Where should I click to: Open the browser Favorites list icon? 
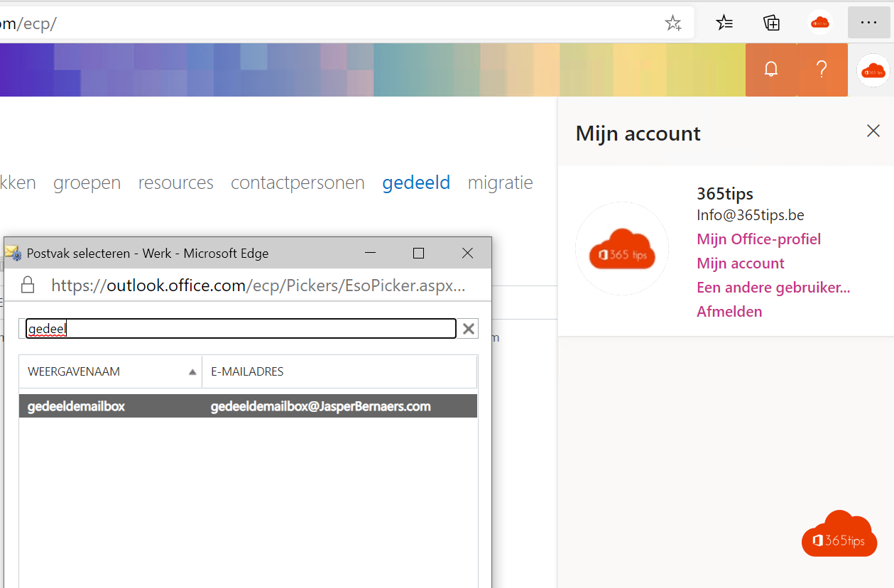coord(724,23)
